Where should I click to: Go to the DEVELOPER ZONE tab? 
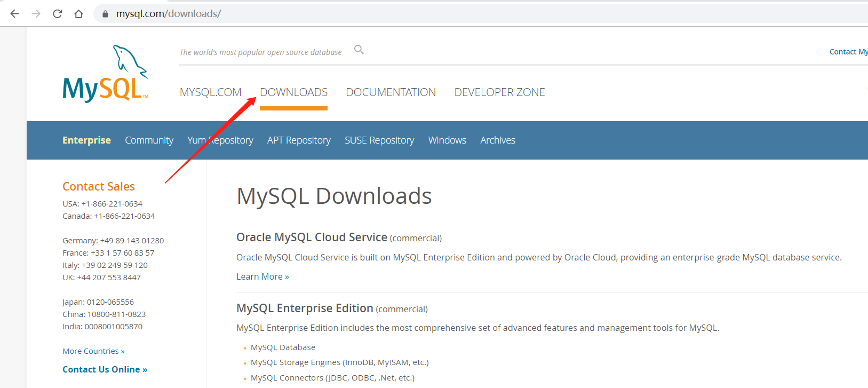pos(499,92)
